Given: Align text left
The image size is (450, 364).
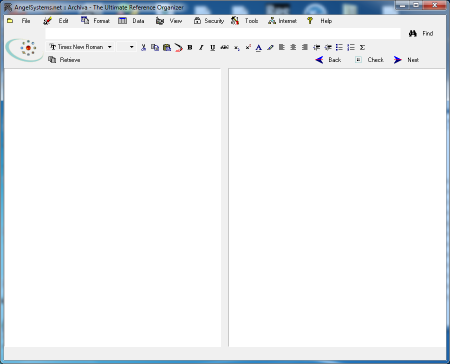Looking at the screenshot, I should 282,47.
